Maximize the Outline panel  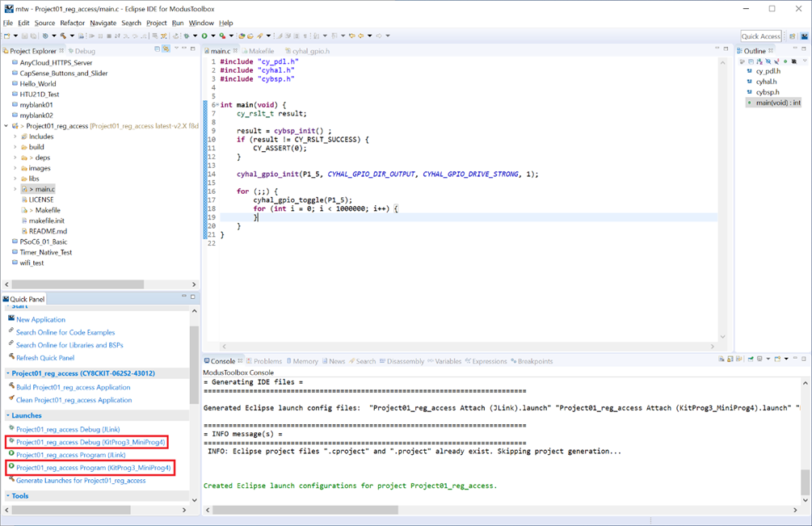point(804,50)
